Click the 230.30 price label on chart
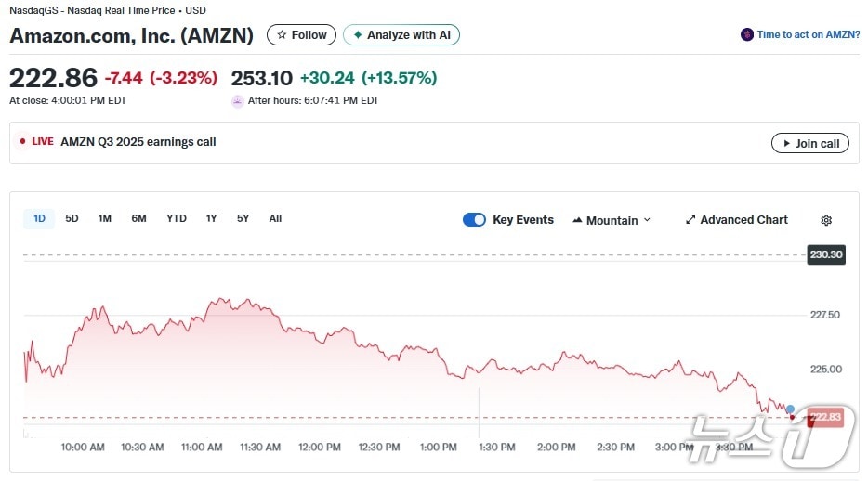The height and width of the screenshot is (481, 868). pyautogui.click(x=825, y=254)
